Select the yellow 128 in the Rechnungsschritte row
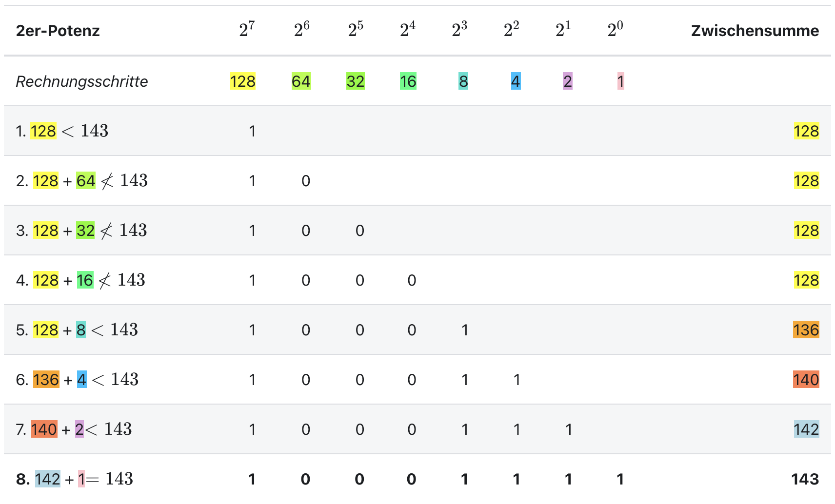Viewport: 835px width, 504px height. 242,81
